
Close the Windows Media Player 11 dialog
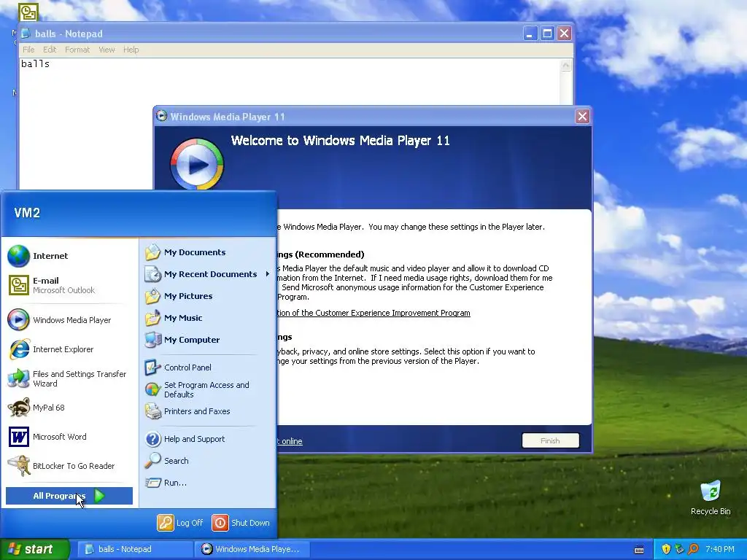[582, 117]
